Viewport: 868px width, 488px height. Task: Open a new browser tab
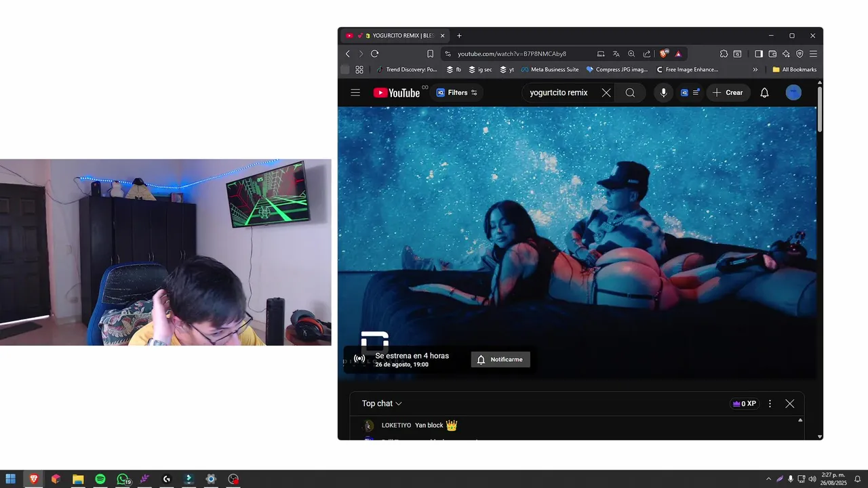pos(459,35)
